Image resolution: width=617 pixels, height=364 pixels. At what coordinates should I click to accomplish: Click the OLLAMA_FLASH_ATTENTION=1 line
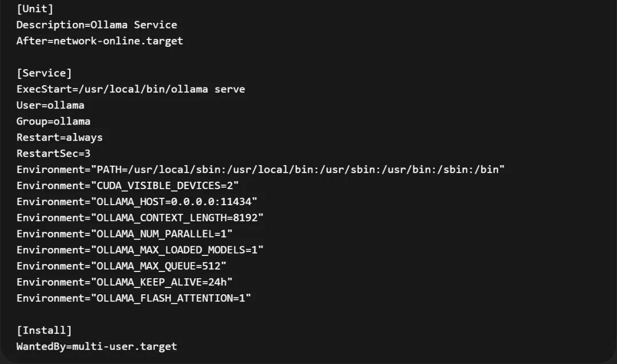click(x=134, y=298)
